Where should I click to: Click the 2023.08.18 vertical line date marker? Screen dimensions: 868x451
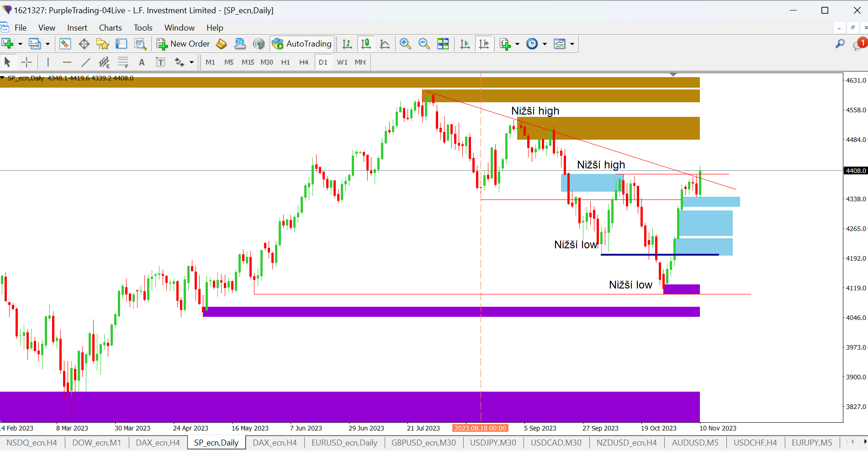pyautogui.click(x=480, y=428)
